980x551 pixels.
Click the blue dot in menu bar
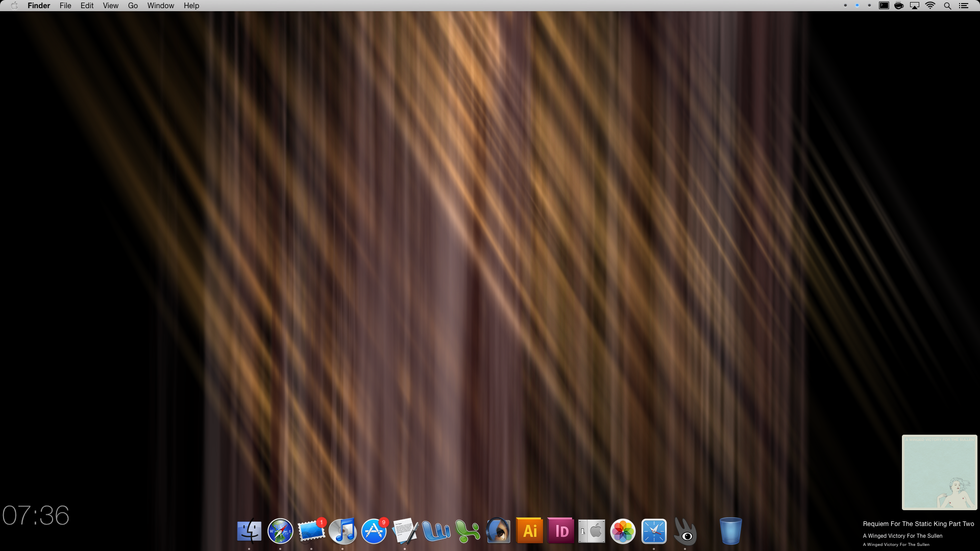[x=857, y=5]
